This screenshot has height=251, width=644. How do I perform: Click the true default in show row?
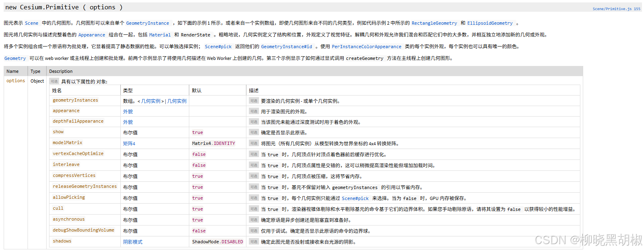click(198, 132)
